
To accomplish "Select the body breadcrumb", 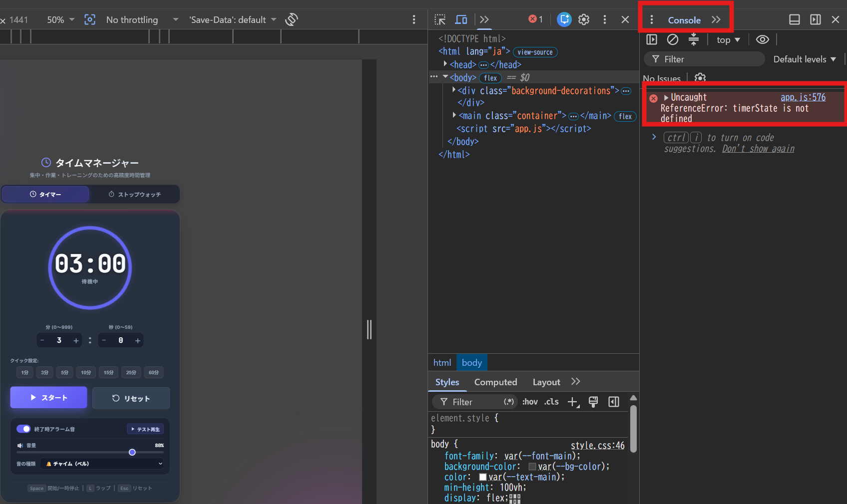I will pos(472,363).
